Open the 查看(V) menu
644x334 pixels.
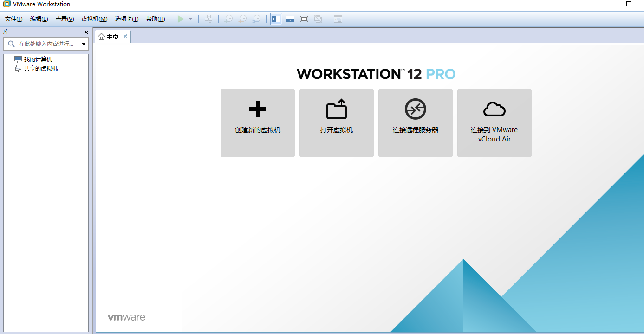pos(65,19)
